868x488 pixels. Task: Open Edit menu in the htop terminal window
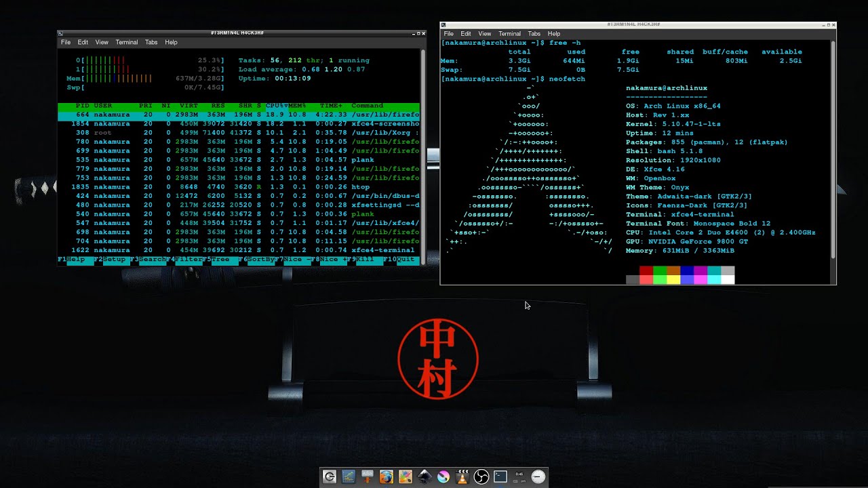[x=83, y=42]
